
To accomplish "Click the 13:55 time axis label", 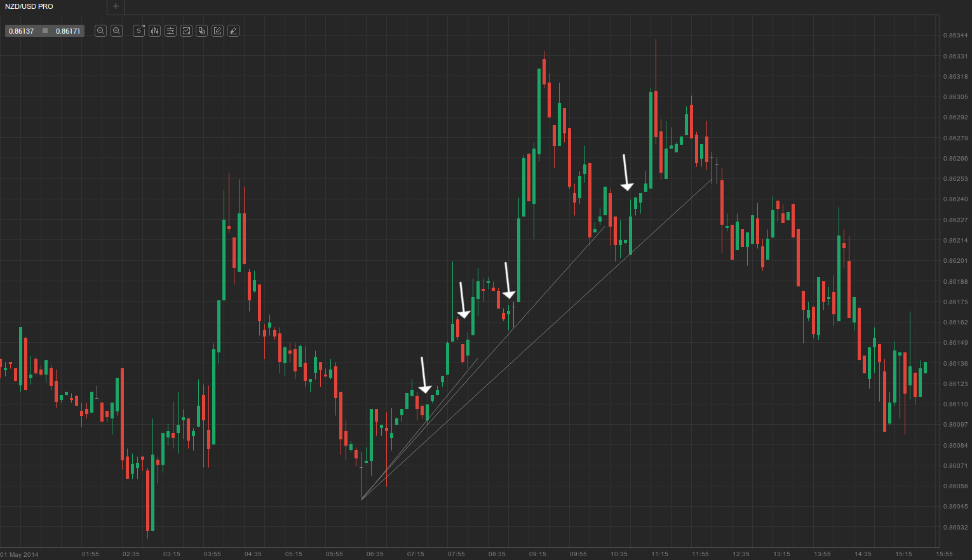I will pyautogui.click(x=822, y=554).
